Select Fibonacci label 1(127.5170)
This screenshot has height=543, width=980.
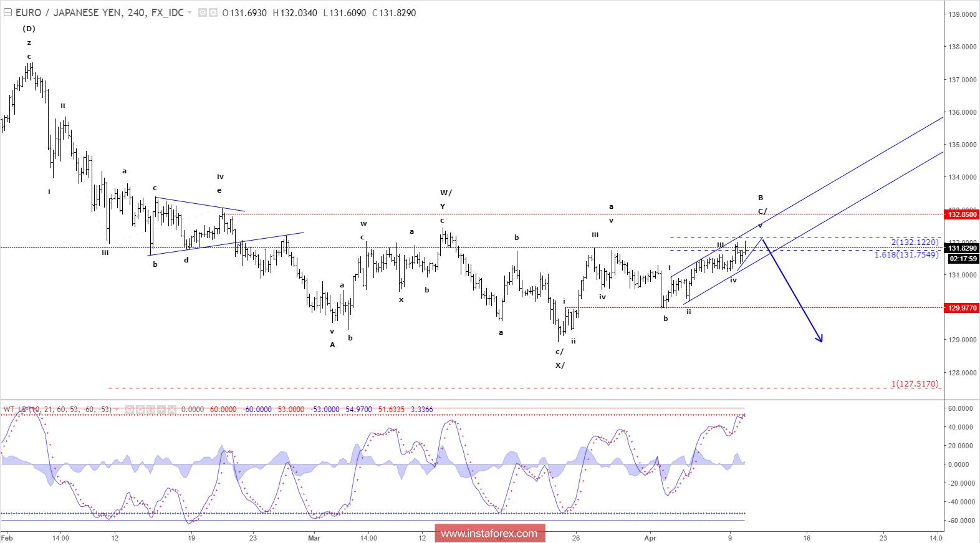[915, 384]
